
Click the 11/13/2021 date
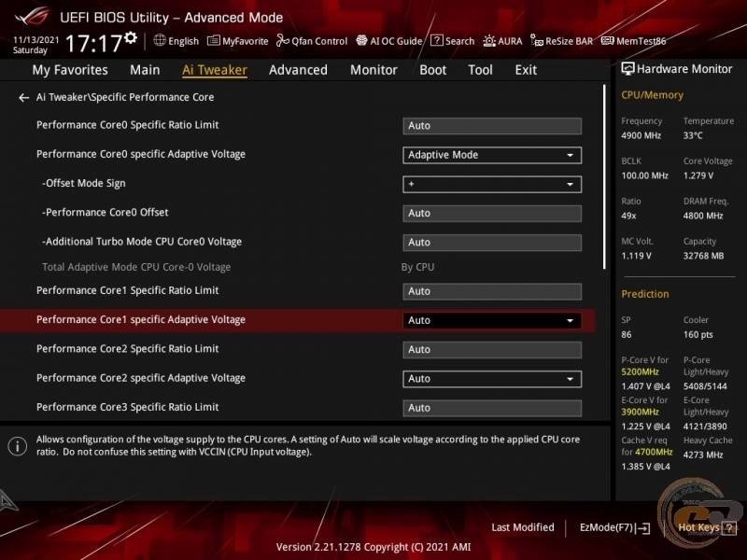(36, 40)
